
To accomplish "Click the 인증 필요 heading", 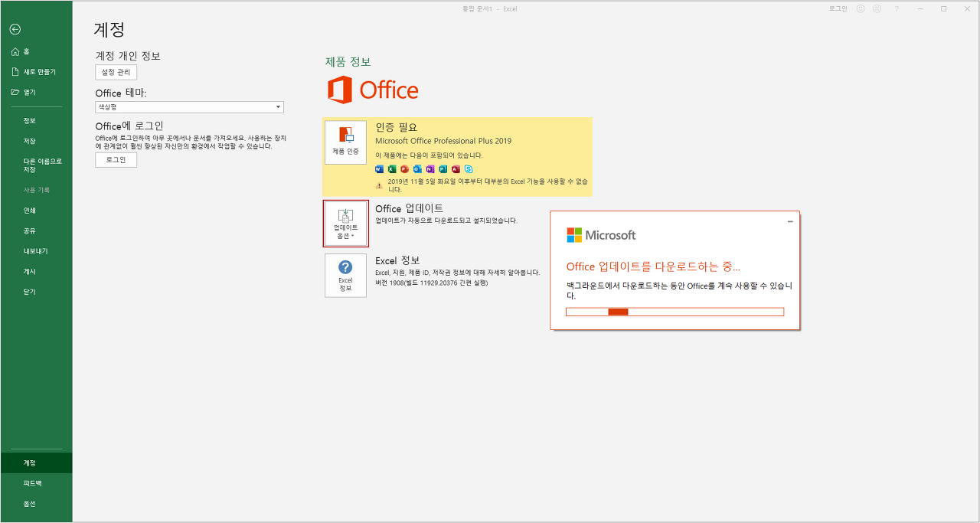I will [397, 127].
